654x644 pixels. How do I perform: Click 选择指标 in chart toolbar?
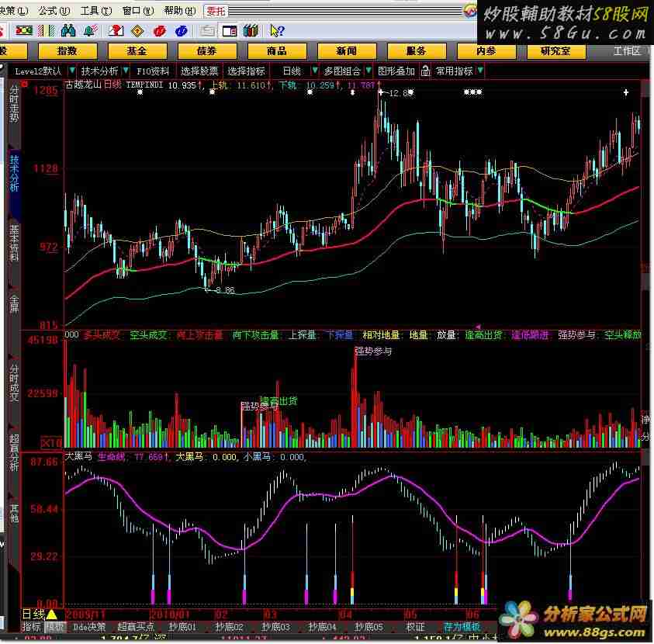click(246, 71)
